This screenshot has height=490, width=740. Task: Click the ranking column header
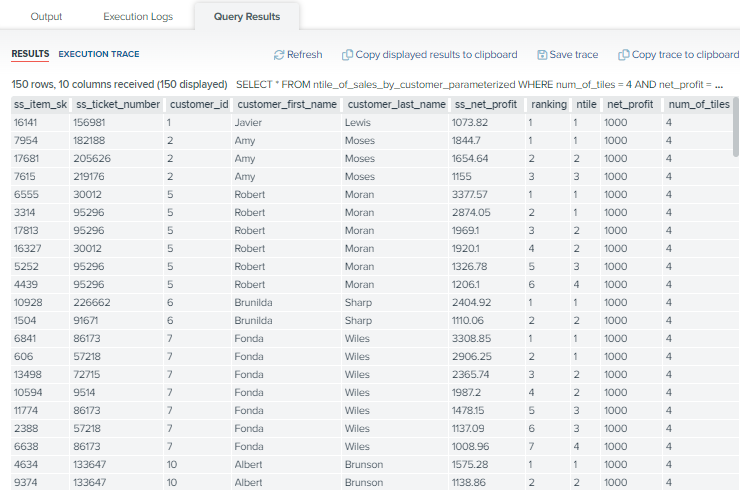(x=548, y=104)
